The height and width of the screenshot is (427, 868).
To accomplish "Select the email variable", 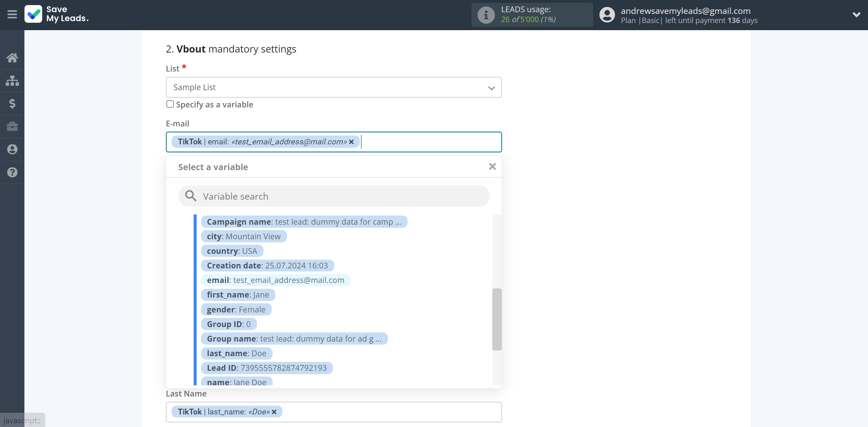I will coord(276,280).
